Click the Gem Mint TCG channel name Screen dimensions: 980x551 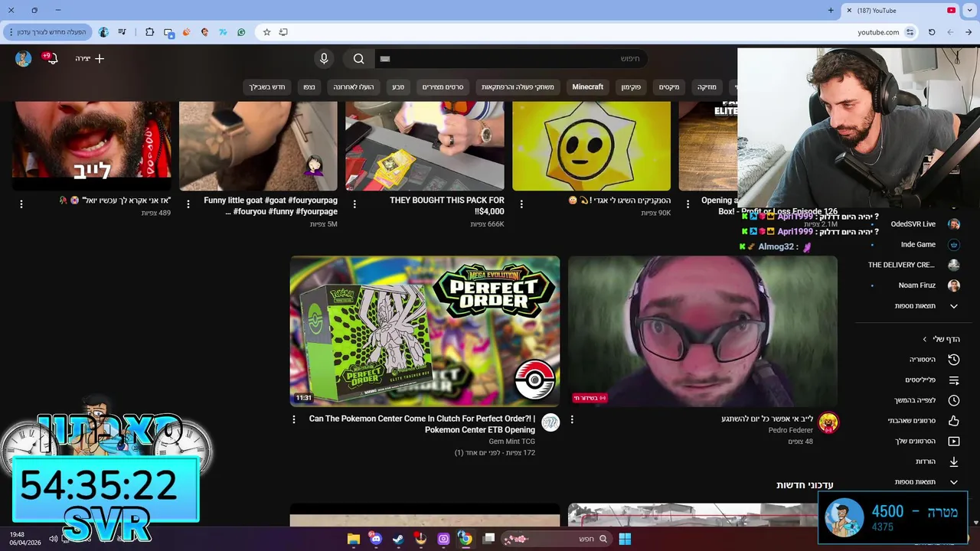pyautogui.click(x=511, y=442)
